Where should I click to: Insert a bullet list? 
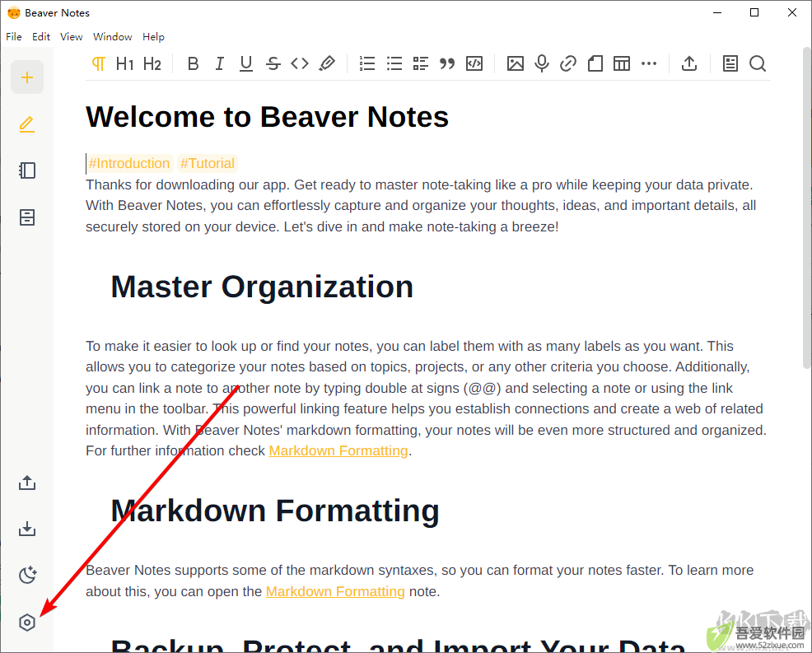click(394, 63)
